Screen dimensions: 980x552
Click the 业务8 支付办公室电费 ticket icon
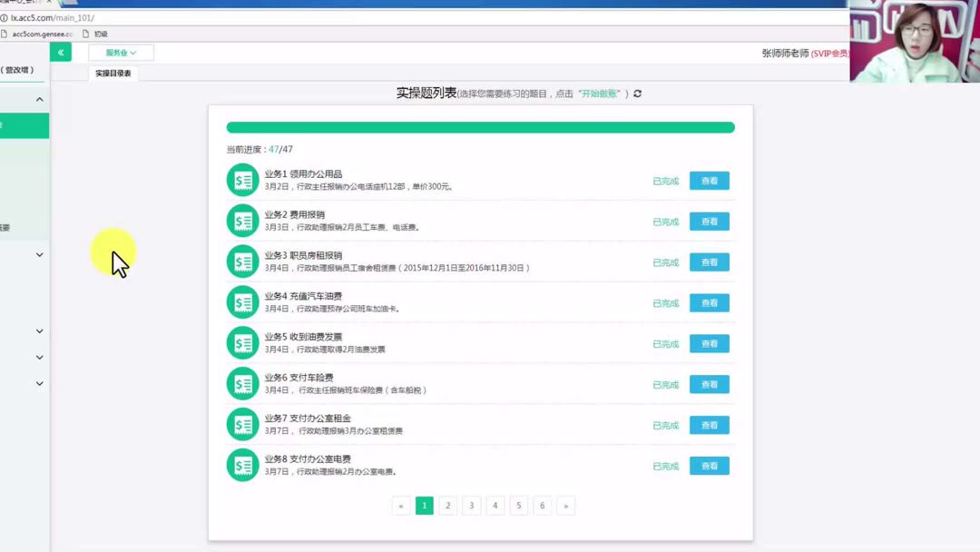coord(242,465)
